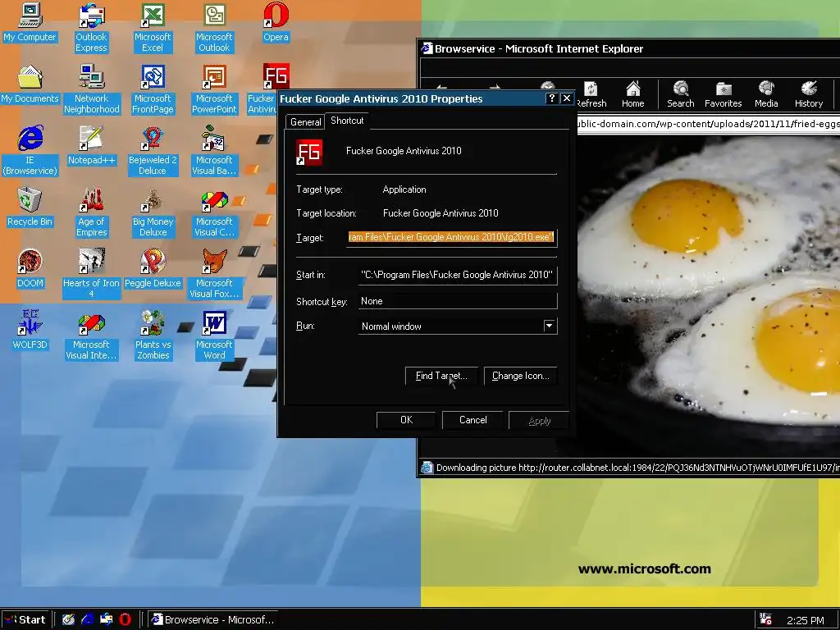Select the WOLF3D desktop shortcut
840x630 pixels.
(30, 331)
